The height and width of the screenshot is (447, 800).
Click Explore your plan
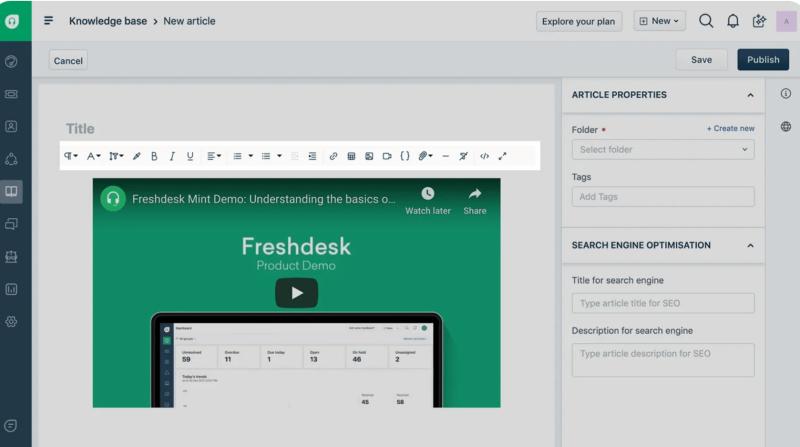[579, 21]
